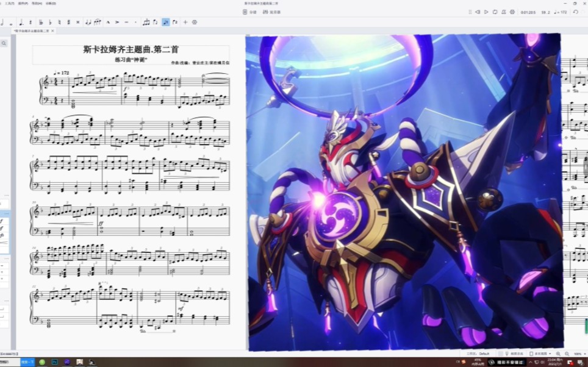Flip the note stem direction
588x367 pixels.
tap(156, 23)
